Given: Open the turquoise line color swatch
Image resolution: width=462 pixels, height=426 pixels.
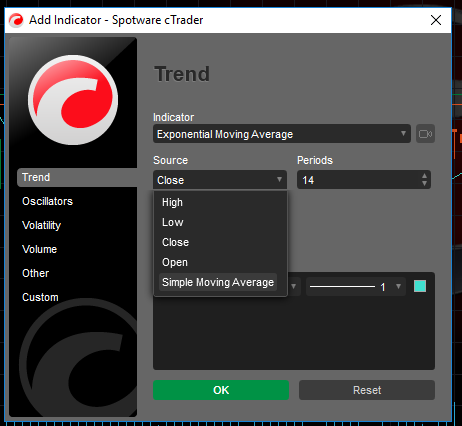Looking at the screenshot, I should coord(420,286).
